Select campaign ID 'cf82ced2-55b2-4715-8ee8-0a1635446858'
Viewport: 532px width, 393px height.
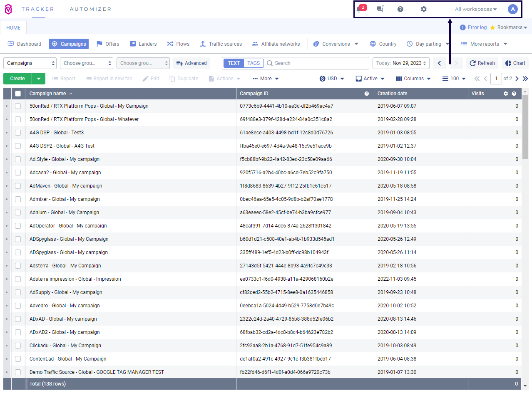(286, 292)
